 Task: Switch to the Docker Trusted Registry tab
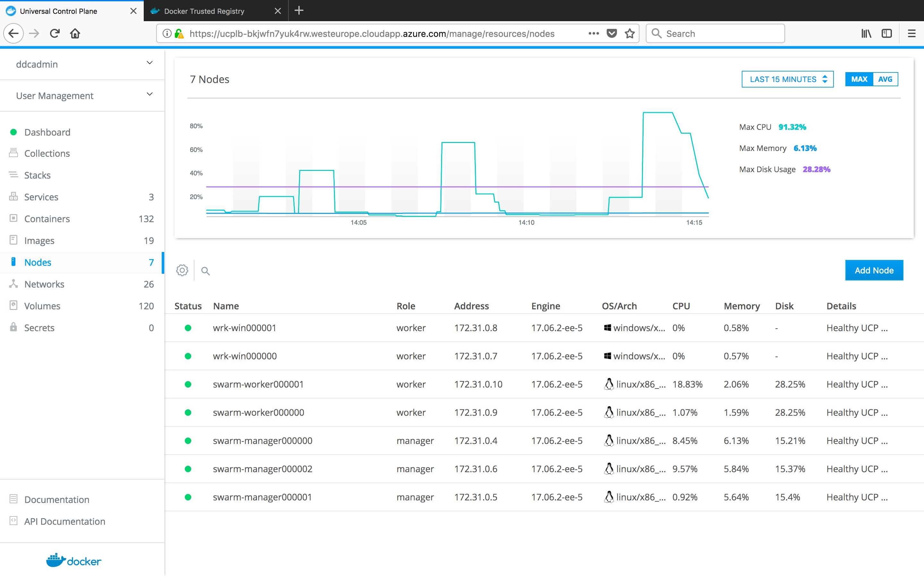204,11
